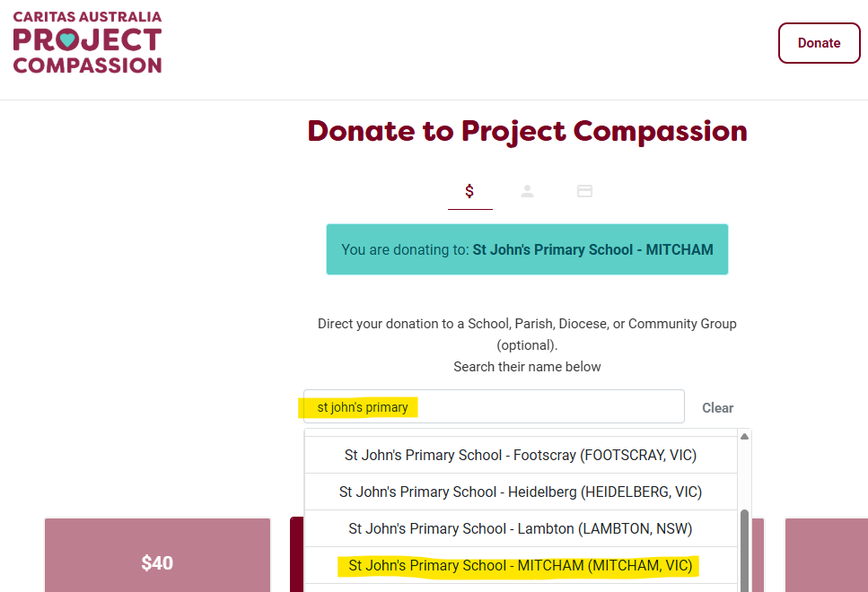The height and width of the screenshot is (592, 868).
Task: Click the scroll-up arrow of the results list
Action: point(744,437)
